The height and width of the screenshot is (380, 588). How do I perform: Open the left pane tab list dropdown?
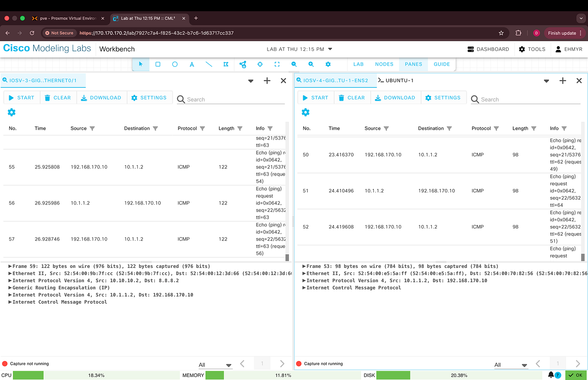251,81
